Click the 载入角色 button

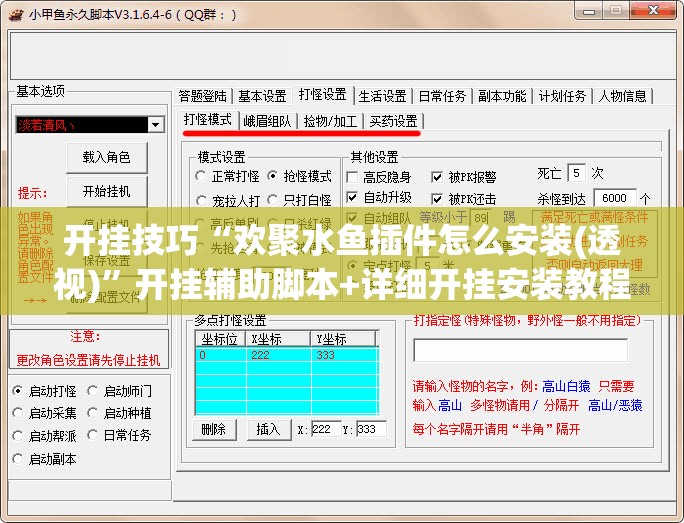(107, 157)
